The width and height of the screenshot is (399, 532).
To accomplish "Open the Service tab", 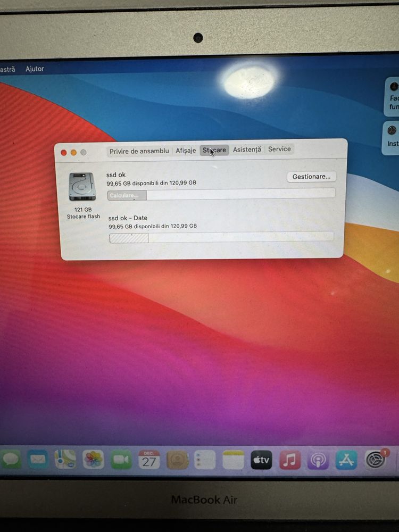I will (279, 149).
